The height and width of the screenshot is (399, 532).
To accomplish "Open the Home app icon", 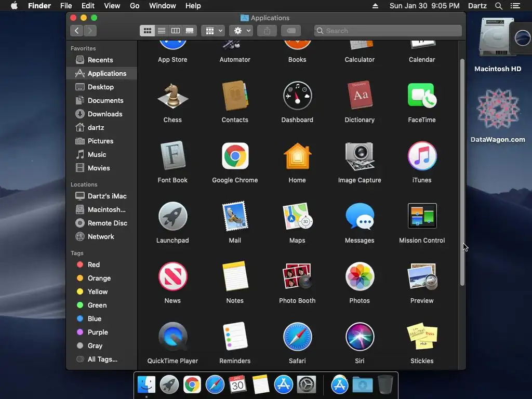I will 297,156.
